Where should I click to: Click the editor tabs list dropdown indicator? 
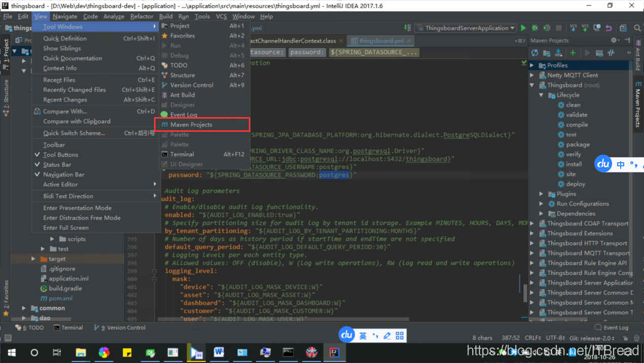point(520,41)
